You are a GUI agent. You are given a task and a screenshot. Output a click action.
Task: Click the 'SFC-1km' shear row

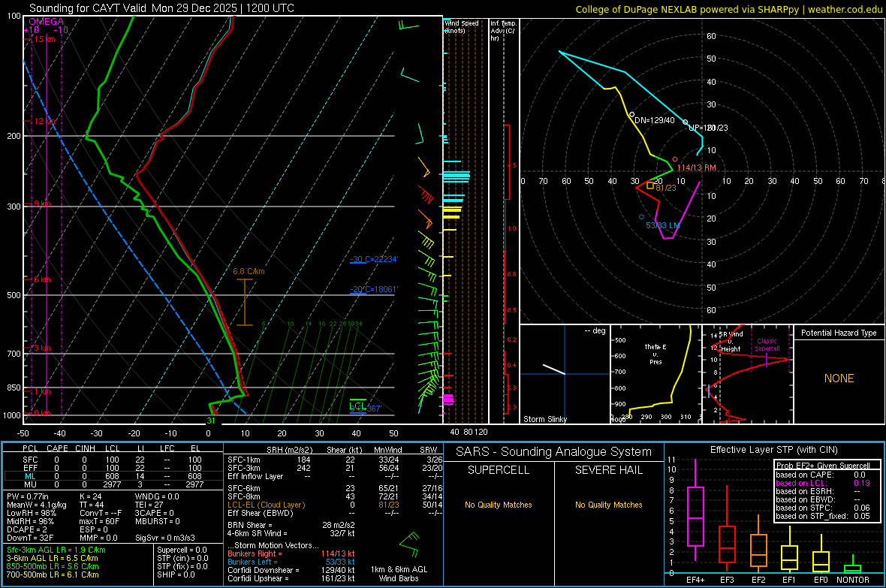coord(335,460)
